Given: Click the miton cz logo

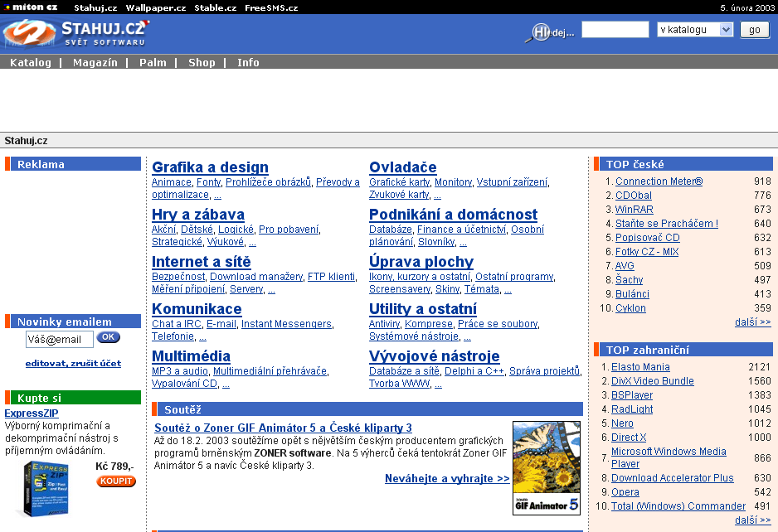Looking at the screenshot, I should 32,7.
